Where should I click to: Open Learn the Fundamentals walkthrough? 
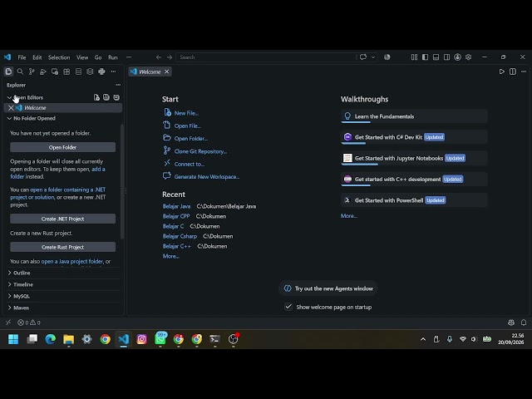pyautogui.click(x=414, y=116)
